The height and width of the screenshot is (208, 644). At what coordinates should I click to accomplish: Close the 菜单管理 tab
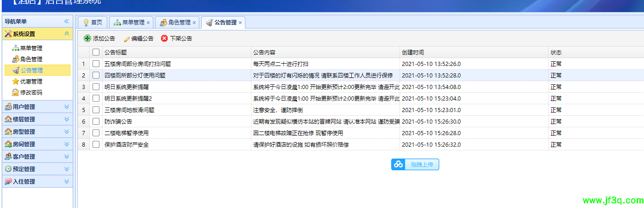coord(148,23)
